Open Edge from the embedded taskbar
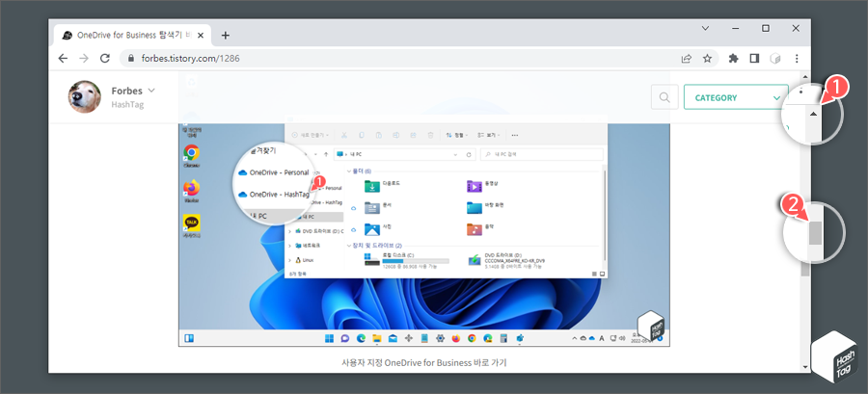868x394 pixels. tap(361, 338)
